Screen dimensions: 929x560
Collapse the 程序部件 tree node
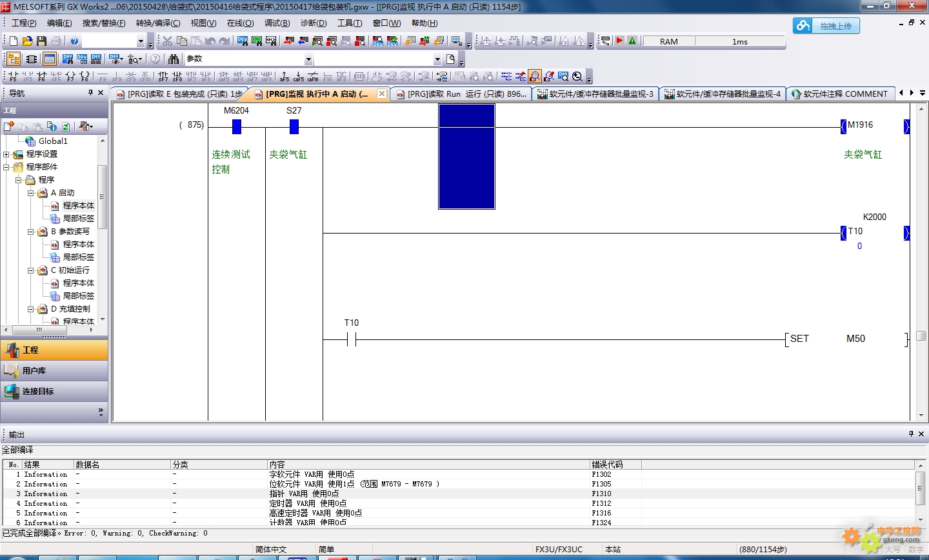6,167
